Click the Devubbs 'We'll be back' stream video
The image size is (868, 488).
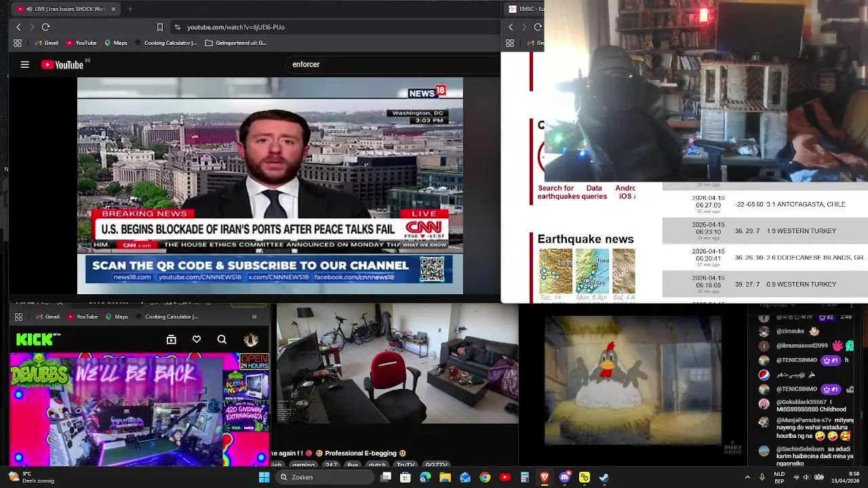(139, 409)
